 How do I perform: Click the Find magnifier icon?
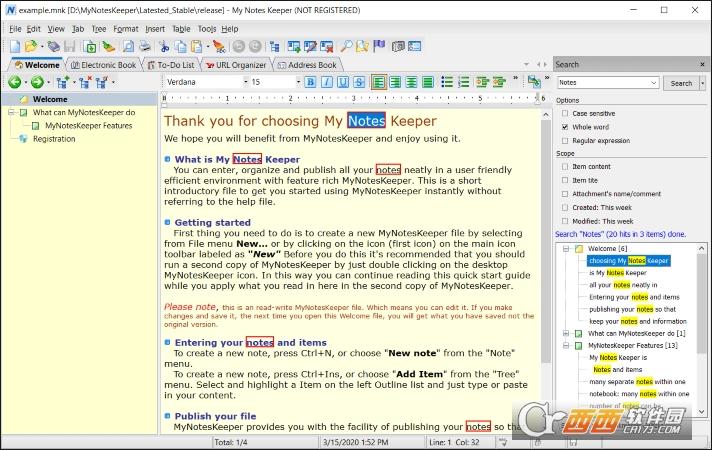[x=346, y=46]
